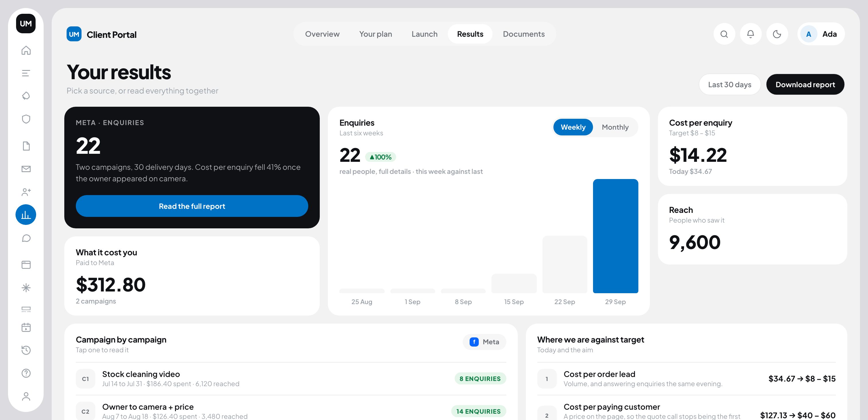Viewport: 868px width, 420px height.
Task: Click Read the full report button
Action: [x=192, y=206]
